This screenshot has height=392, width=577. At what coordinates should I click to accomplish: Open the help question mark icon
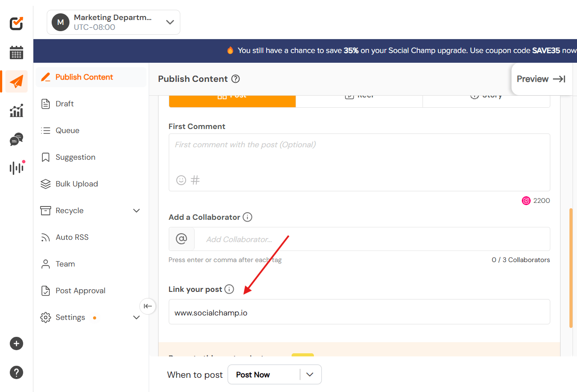[x=16, y=372]
